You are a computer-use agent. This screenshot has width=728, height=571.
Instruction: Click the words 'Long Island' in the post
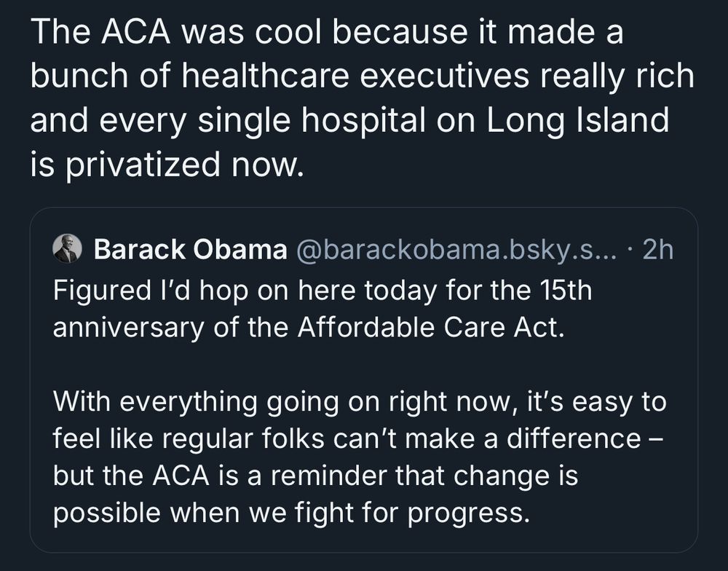[578, 119]
